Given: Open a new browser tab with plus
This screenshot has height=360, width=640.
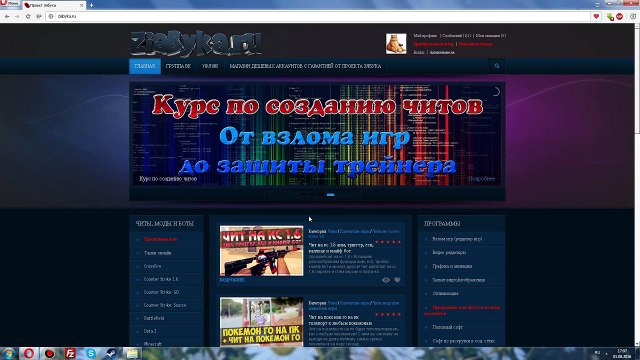Looking at the screenshot, I should [x=91, y=5].
